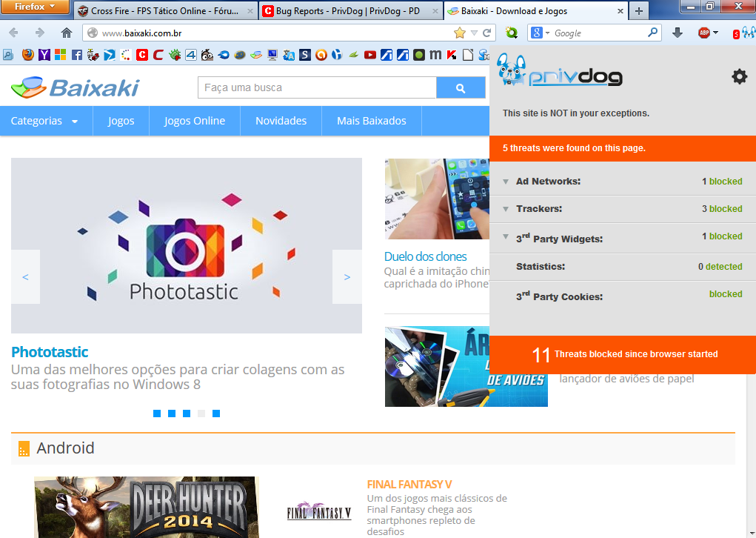Open the Yahoo bookmark
This screenshot has height=538, width=756.
click(x=44, y=55)
